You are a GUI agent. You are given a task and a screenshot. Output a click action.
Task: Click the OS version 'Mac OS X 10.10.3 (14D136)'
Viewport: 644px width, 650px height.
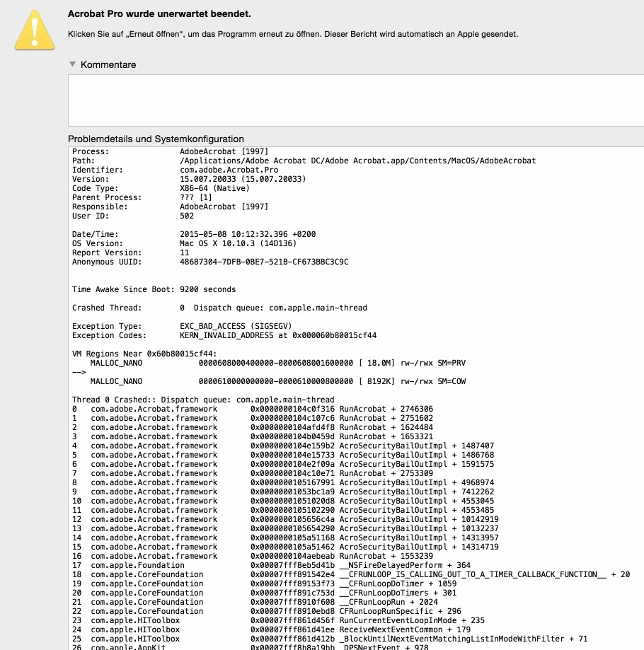point(238,243)
